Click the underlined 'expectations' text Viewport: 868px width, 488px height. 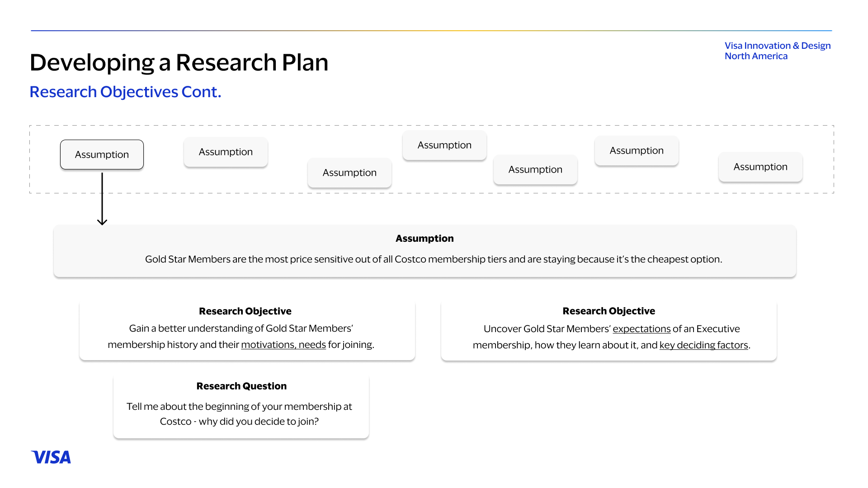[642, 329]
